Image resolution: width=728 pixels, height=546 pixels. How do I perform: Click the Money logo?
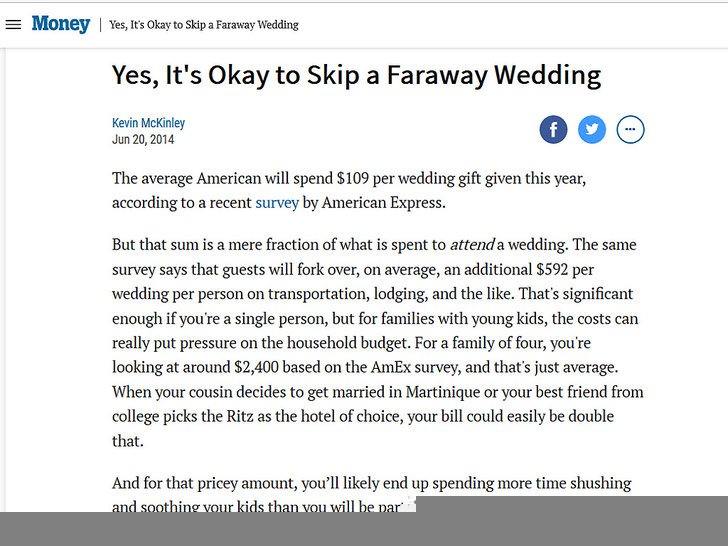(x=61, y=24)
